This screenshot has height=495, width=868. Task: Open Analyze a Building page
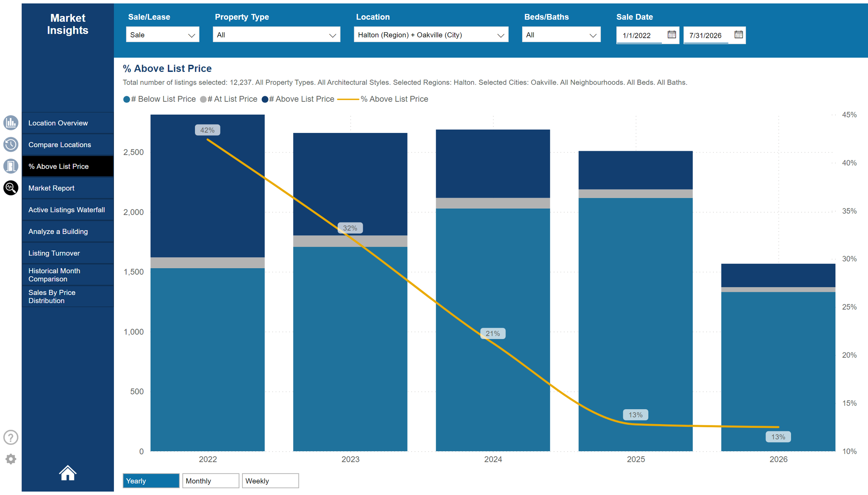68,231
